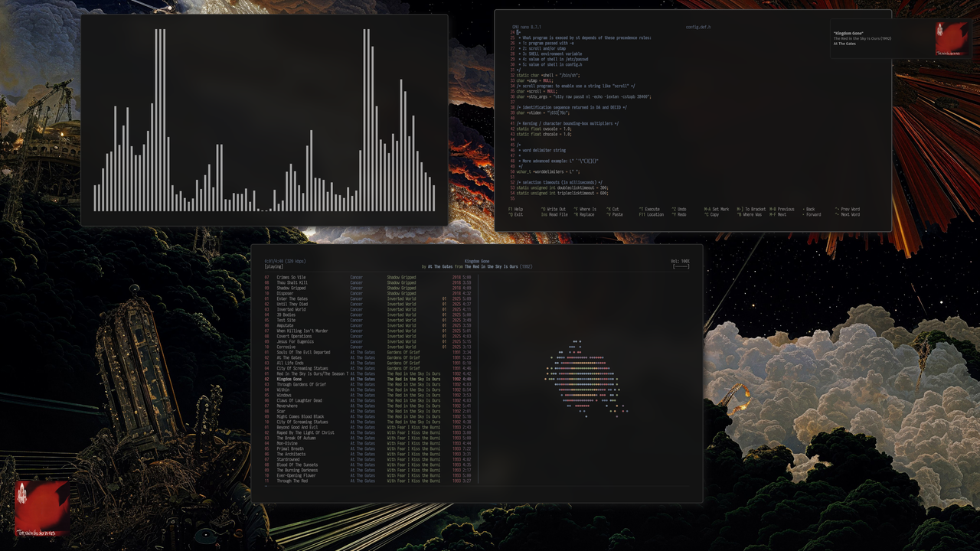Select the track Amputate
980x551 pixels.
point(367,325)
